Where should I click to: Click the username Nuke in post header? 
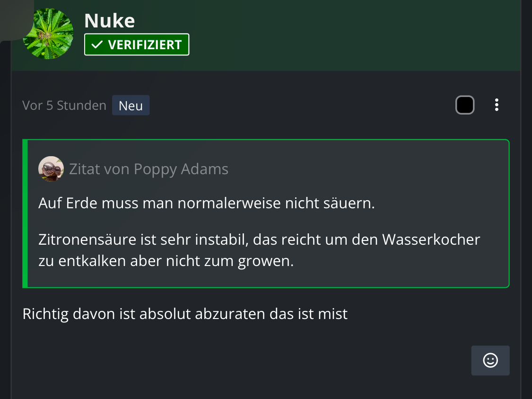click(x=109, y=21)
